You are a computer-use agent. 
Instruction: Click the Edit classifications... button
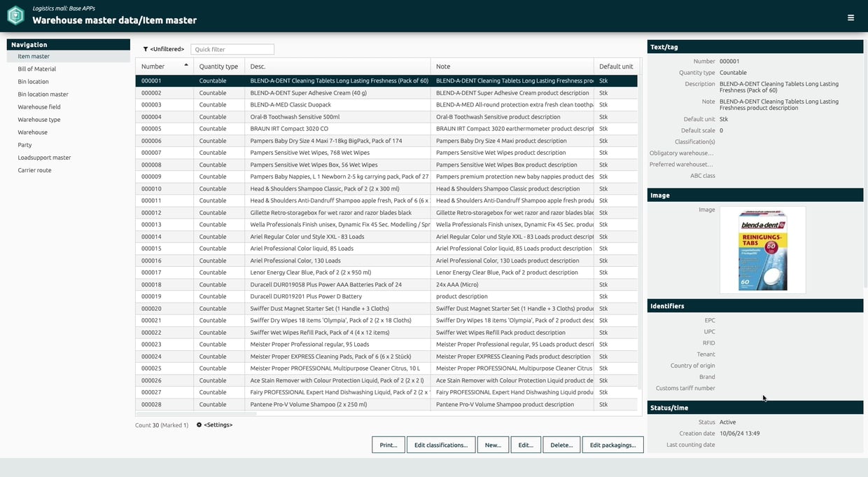(441, 445)
